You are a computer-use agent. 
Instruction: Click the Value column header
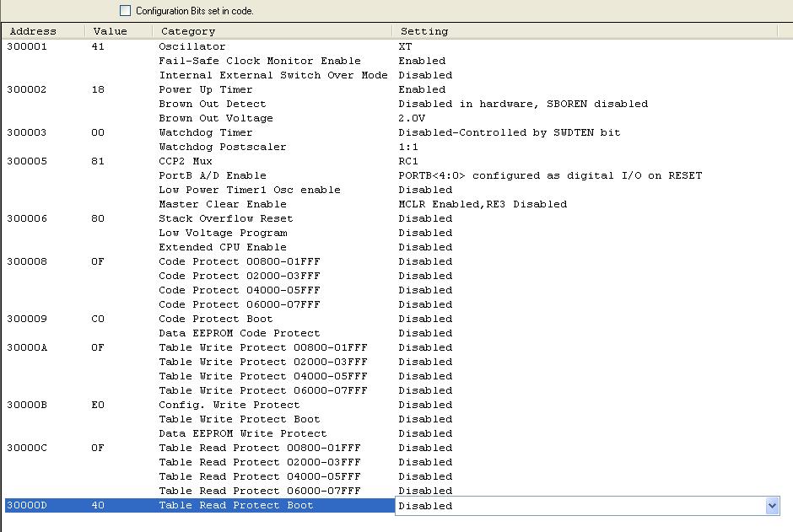point(110,31)
